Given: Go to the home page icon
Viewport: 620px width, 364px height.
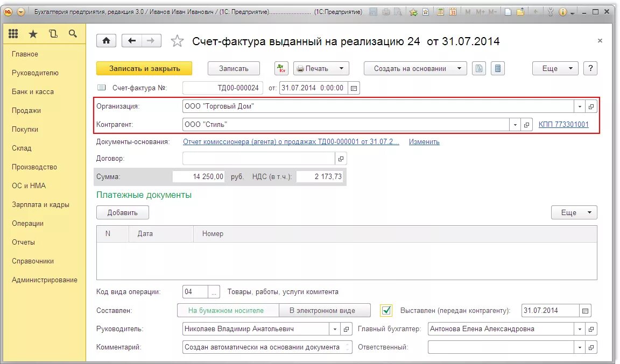Looking at the screenshot, I should (106, 41).
